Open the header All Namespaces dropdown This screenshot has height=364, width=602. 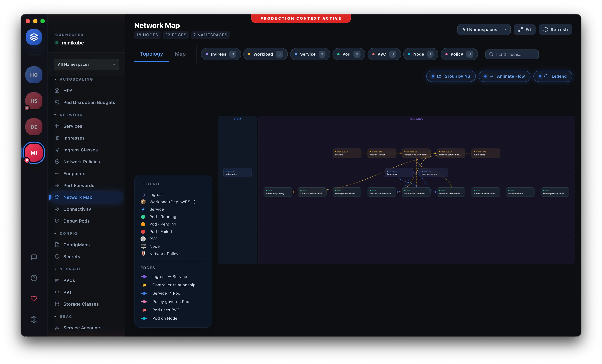coord(484,29)
